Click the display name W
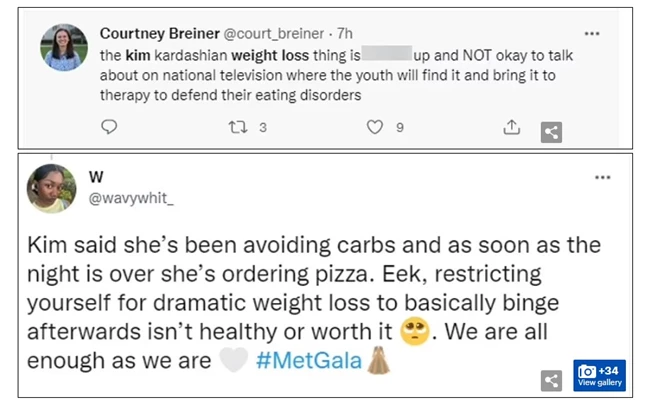This screenshot has height=400, width=650. click(97, 177)
